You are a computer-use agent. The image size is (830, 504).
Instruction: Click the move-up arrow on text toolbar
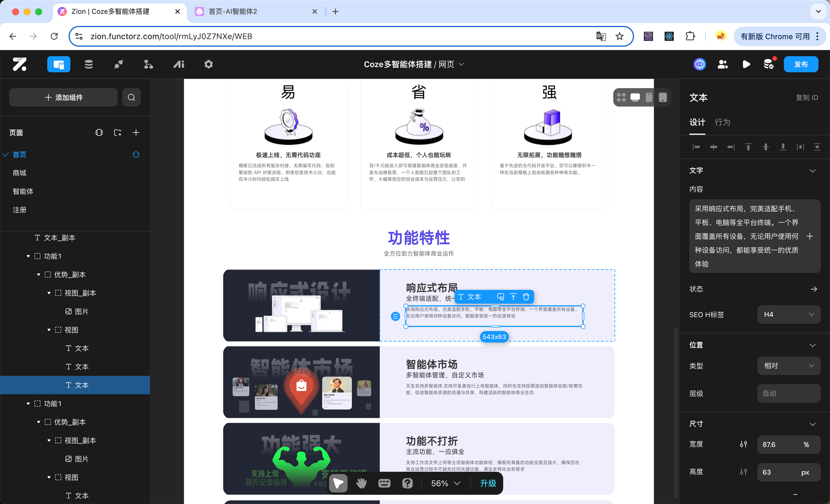(x=513, y=297)
